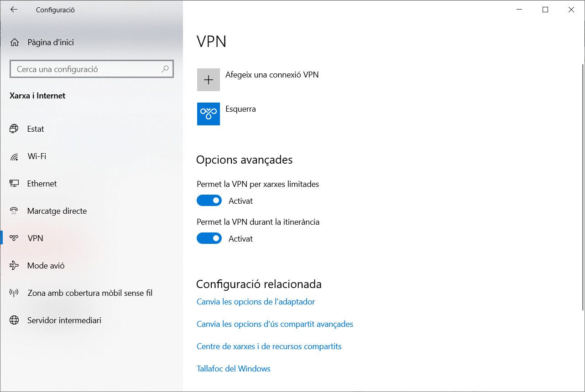The height and width of the screenshot is (392, 585).
Task: Go to Servidor intermediari settings
Action: point(64,320)
